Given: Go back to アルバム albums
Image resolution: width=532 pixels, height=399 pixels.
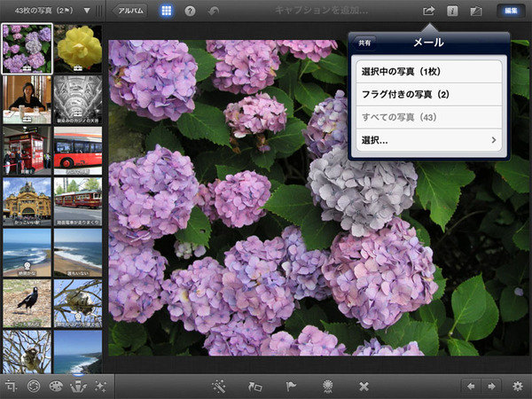Looking at the screenshot, I should pos(130,11).
